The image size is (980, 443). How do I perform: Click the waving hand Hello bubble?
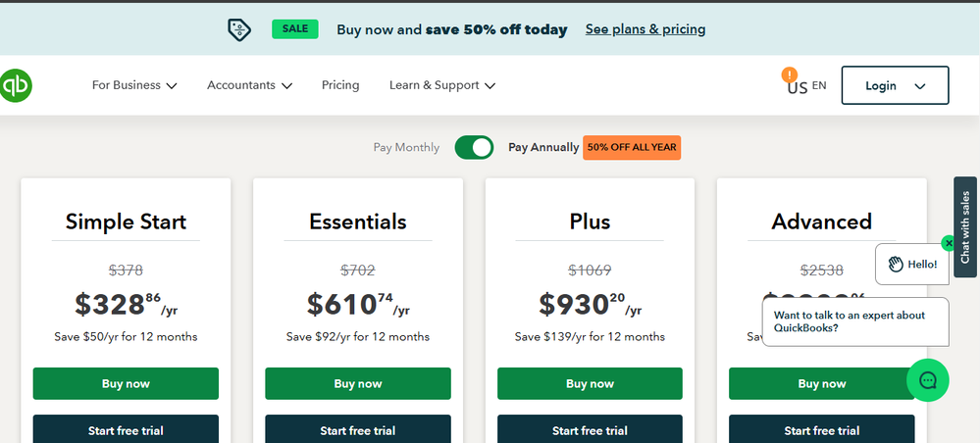click(911, 264)
